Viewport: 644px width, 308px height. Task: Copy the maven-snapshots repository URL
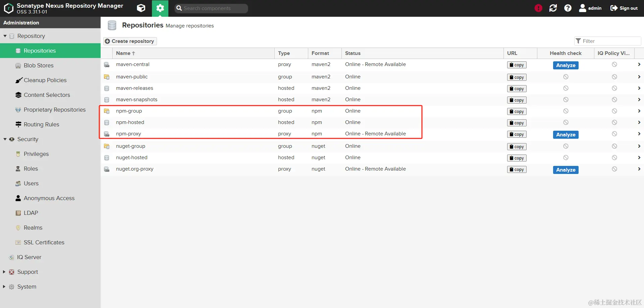pos(517,100)
